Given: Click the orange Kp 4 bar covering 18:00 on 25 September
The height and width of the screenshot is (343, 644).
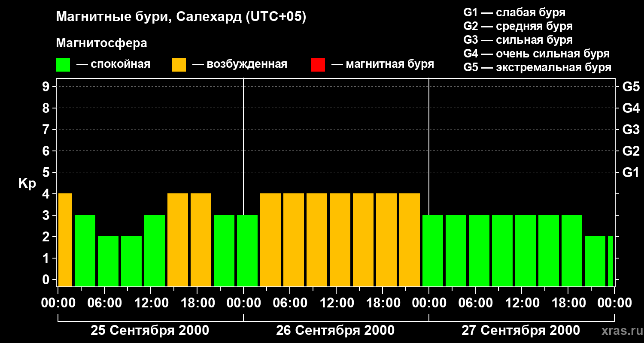Looking at the screenshot, I should coord(201,240).
